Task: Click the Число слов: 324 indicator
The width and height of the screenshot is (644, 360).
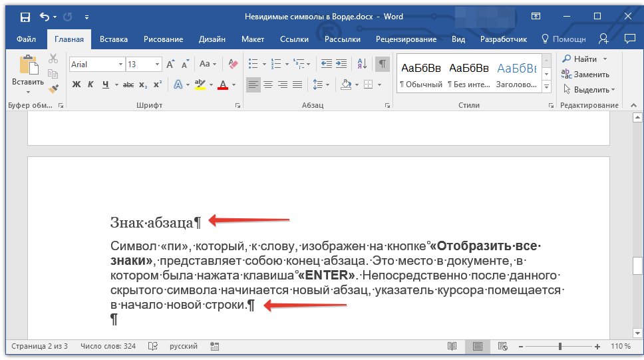Action: pos(108,347)
